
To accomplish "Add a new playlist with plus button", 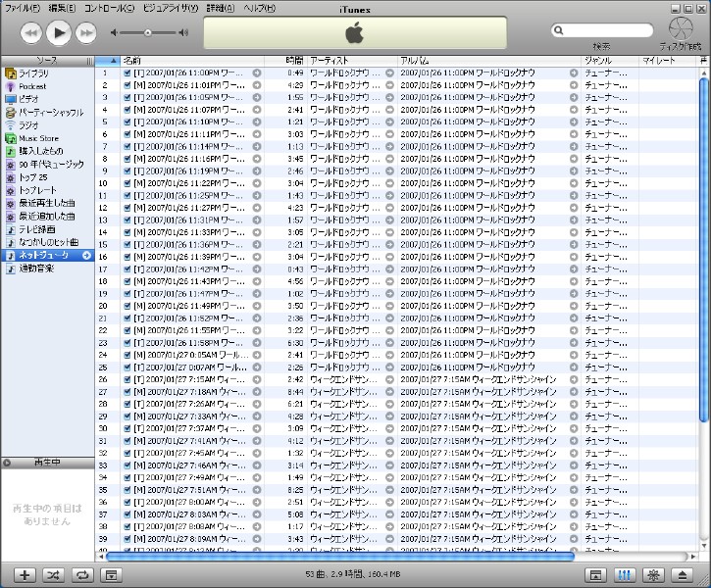I will (x=25, y=575).
